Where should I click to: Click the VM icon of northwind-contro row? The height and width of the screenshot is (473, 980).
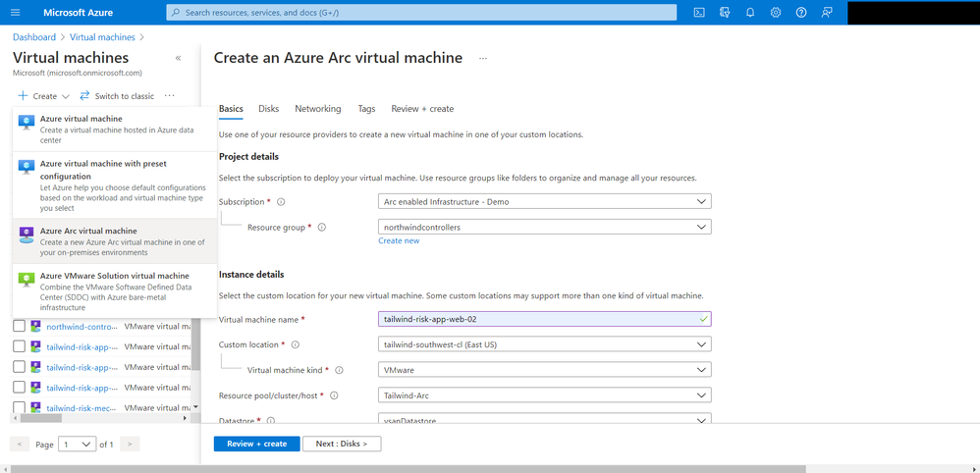[36, 326]
